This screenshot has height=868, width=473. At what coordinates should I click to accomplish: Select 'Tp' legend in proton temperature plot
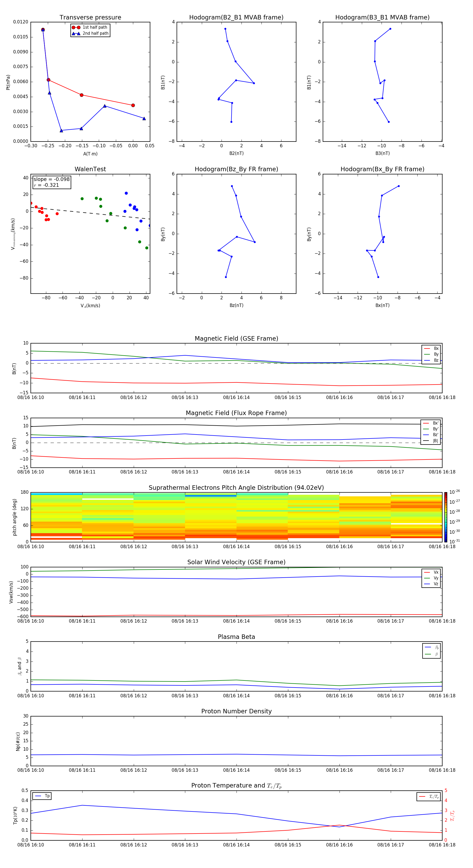pos(42,796)
